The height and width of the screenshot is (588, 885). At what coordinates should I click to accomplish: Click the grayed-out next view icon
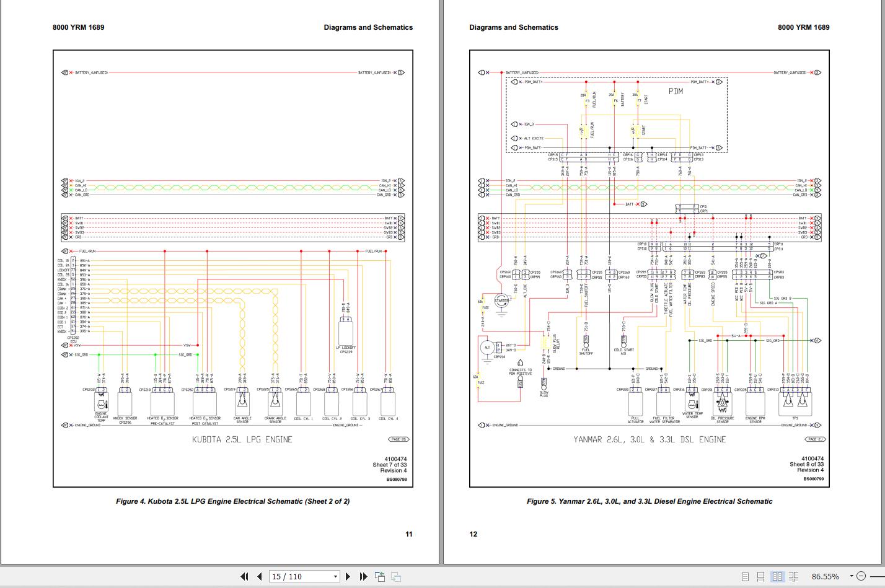[395, 576]
